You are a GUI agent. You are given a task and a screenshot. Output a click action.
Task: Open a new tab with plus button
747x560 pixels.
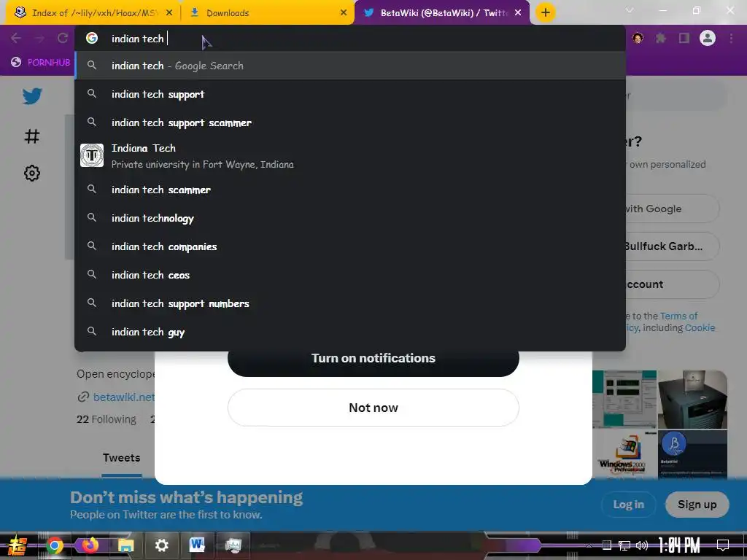(x=546, y=12)
